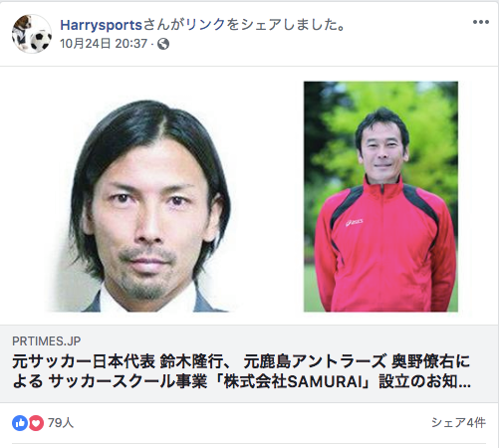Click the red heart Love reaction icon
This screenshot has width=499, height=448.
coord(36,423)
